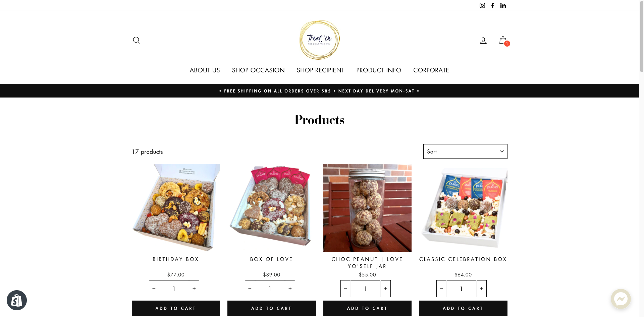Increase Birthday Box quantity with plus
Viewport: 644px width, 317px height.
point(194,289)
